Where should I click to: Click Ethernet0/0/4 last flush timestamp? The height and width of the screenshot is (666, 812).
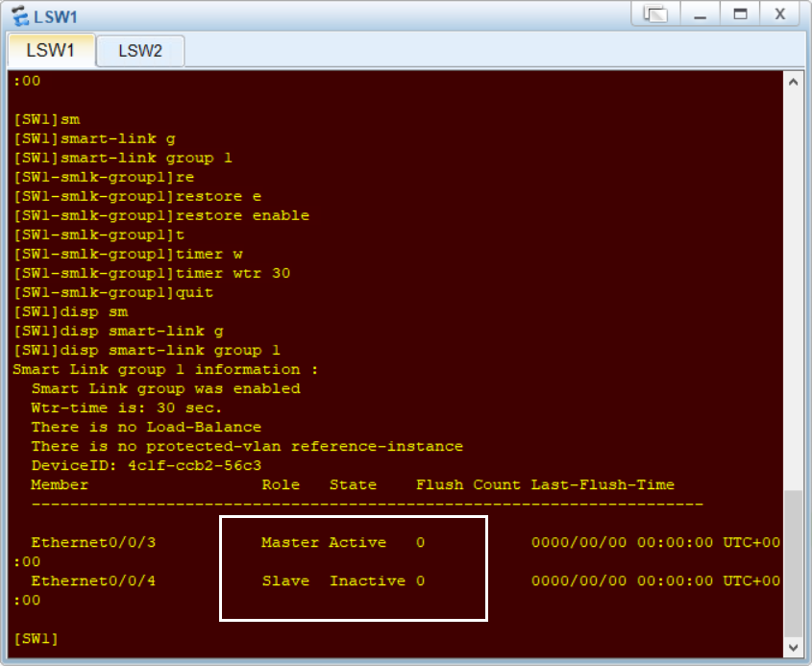click(x=655, y=580)
